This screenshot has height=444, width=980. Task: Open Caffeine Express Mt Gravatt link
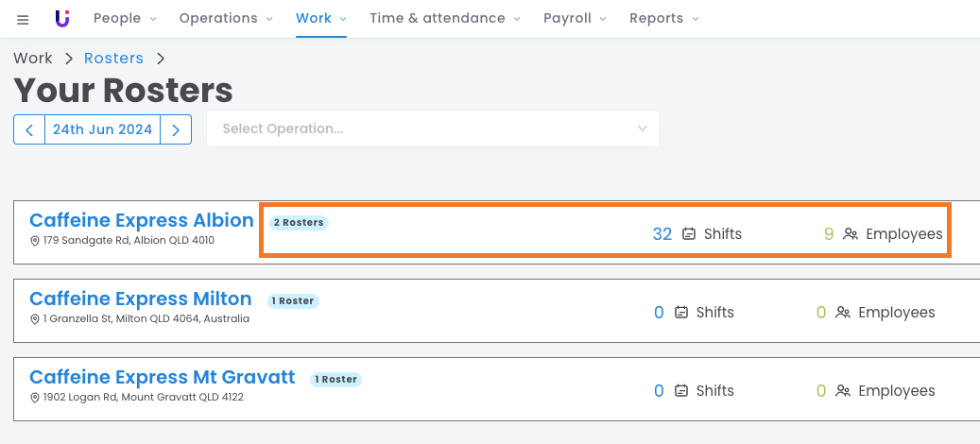[x=162, y=378]
